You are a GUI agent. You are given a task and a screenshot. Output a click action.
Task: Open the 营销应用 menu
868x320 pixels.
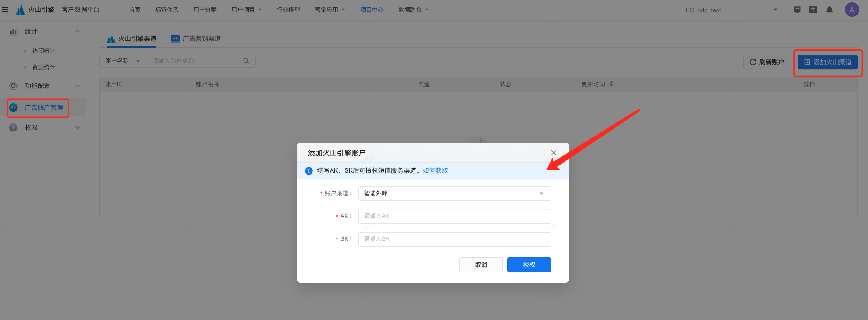tap(330, 10)
